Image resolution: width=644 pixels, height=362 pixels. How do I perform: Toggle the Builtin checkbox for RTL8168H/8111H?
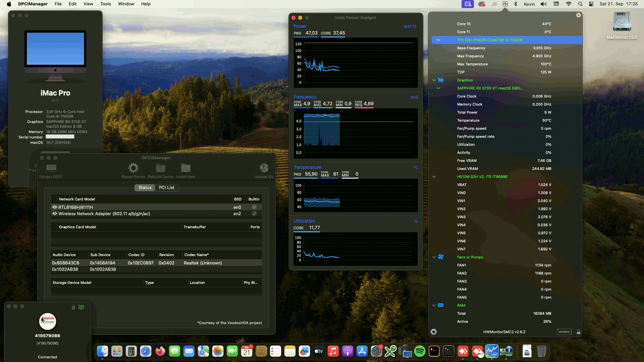tap(254, 207)
